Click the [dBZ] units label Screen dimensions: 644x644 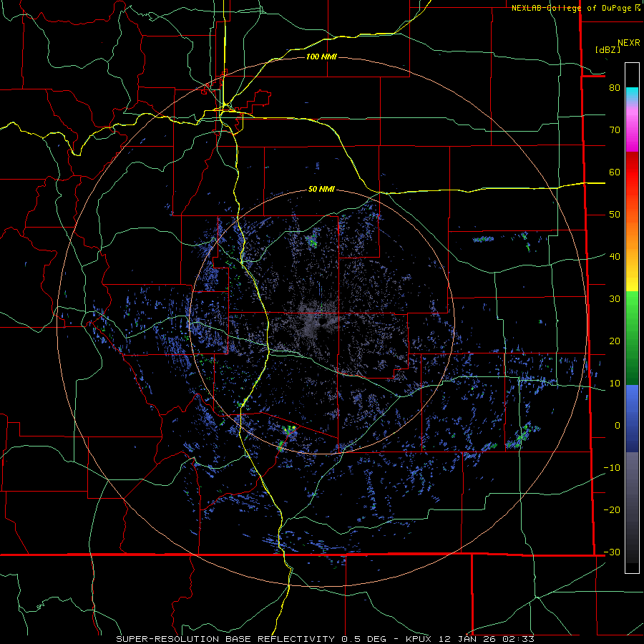click(608, 49)
